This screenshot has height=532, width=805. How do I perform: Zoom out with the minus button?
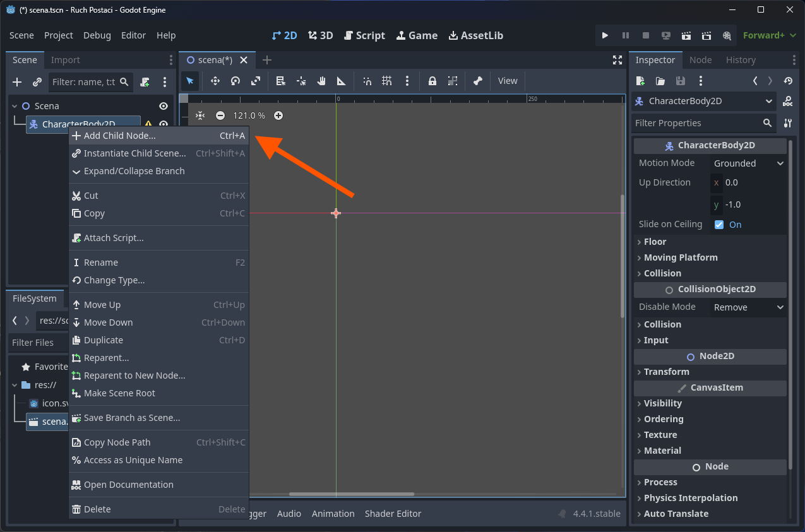(220, 115)
